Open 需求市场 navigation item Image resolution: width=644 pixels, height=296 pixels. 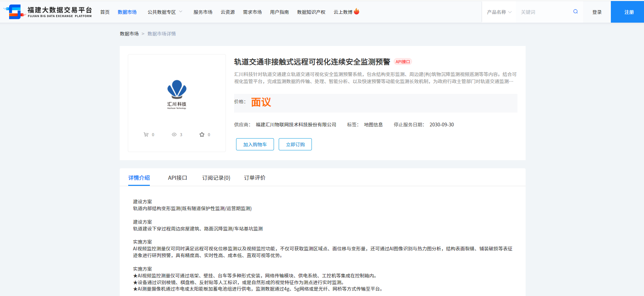pyautogui.click(x=252, y=12)
